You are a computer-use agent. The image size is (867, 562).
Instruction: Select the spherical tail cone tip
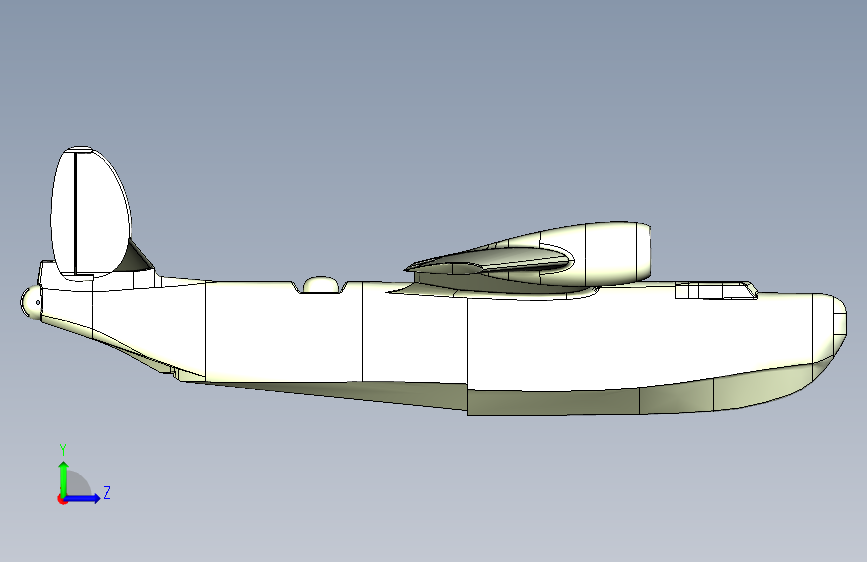point(30,303)
